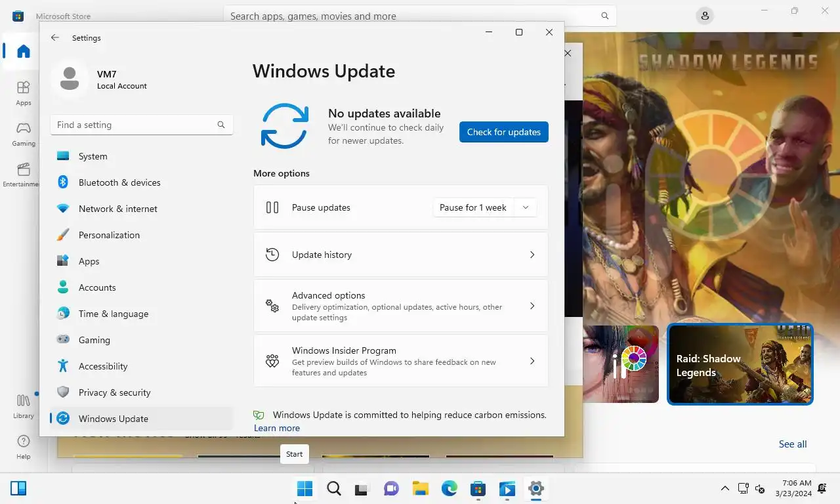Click the large update sync arrows icon
The height and width of the screenshot is (504, 840).
pos(285,126)
